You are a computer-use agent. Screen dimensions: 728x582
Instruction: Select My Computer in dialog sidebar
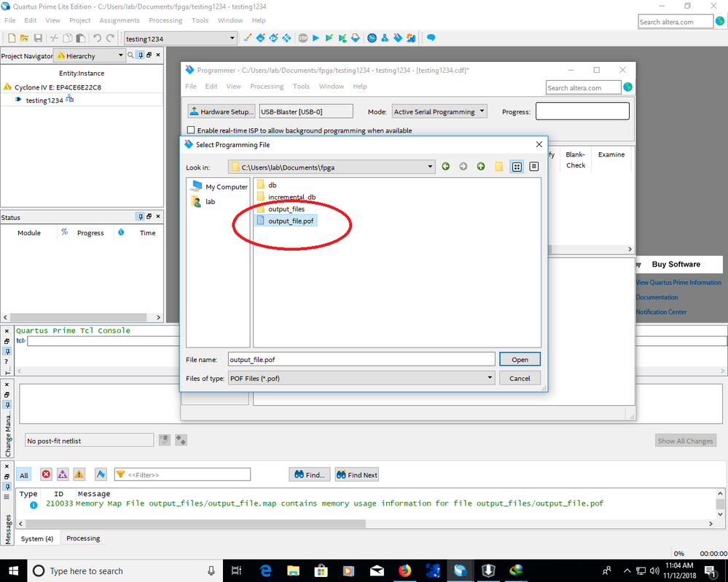pos(219,186)
